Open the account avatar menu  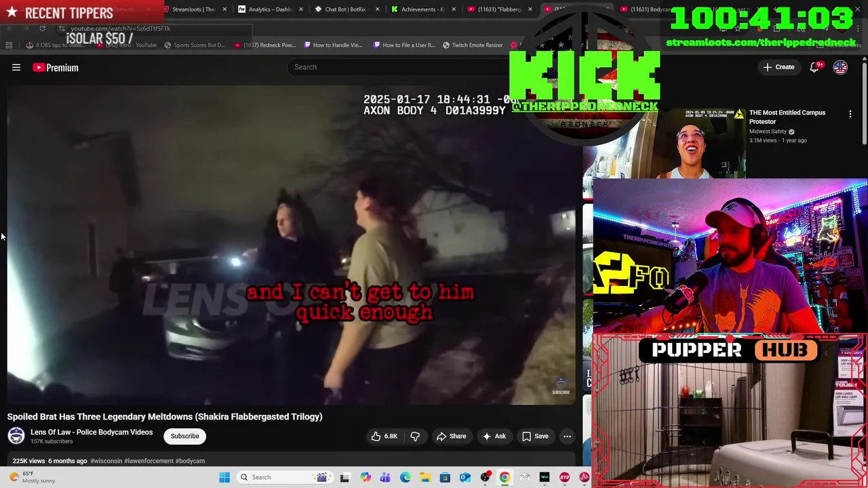[x=840, y=67]
